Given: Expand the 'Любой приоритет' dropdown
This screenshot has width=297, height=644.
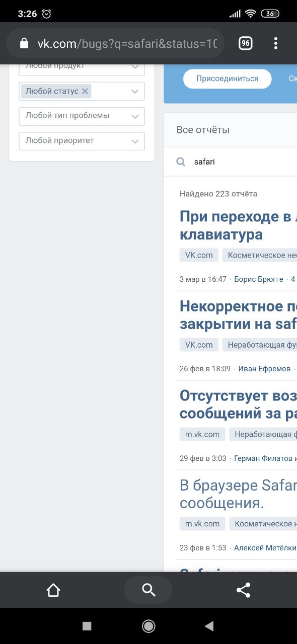Looking at the screenshot, I should [82, 141].
